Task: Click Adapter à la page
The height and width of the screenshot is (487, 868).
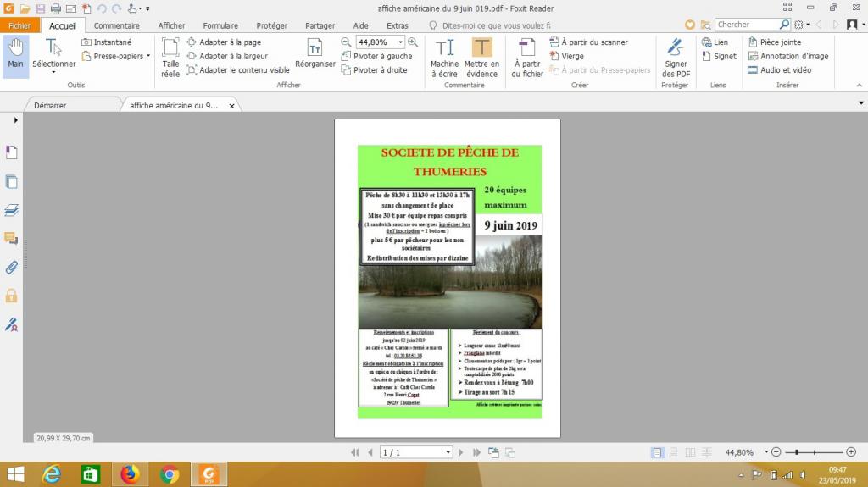Action: point(224,42)
